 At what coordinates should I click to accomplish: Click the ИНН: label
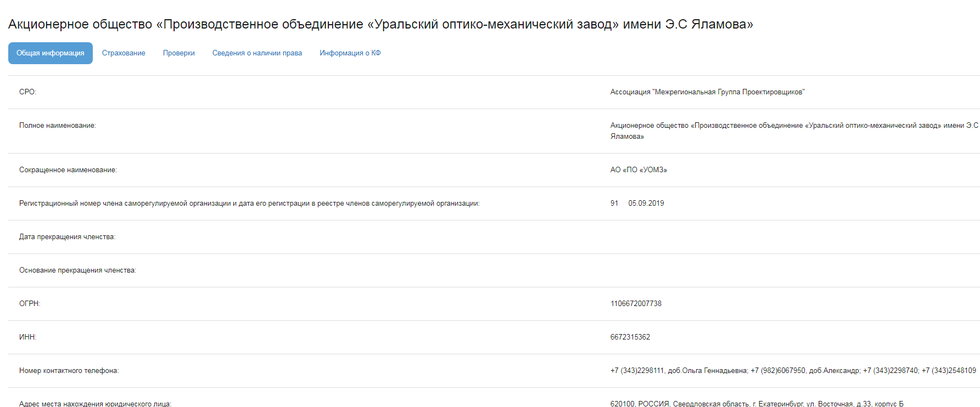[27, 337]
